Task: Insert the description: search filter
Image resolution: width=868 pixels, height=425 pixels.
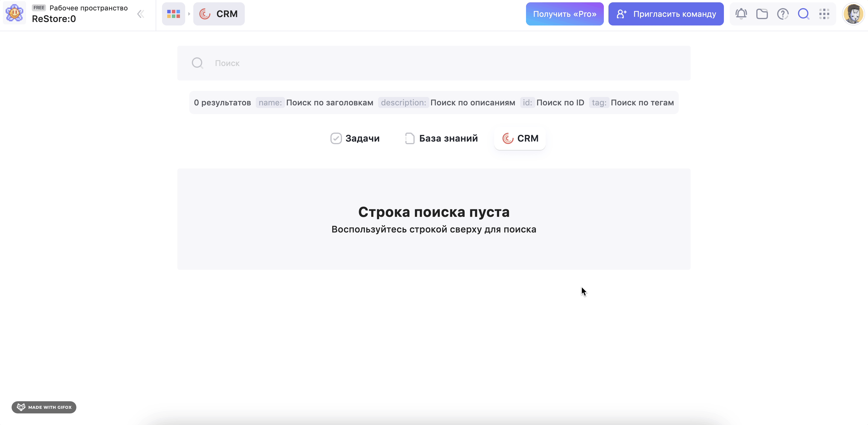Action: tap(403, 102)
